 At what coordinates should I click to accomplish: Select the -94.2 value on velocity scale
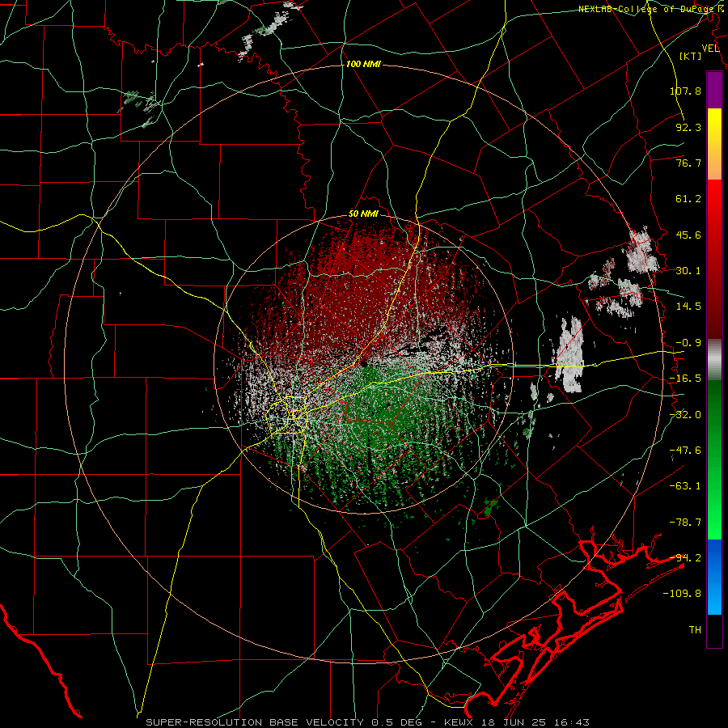(x=685, y=558)
